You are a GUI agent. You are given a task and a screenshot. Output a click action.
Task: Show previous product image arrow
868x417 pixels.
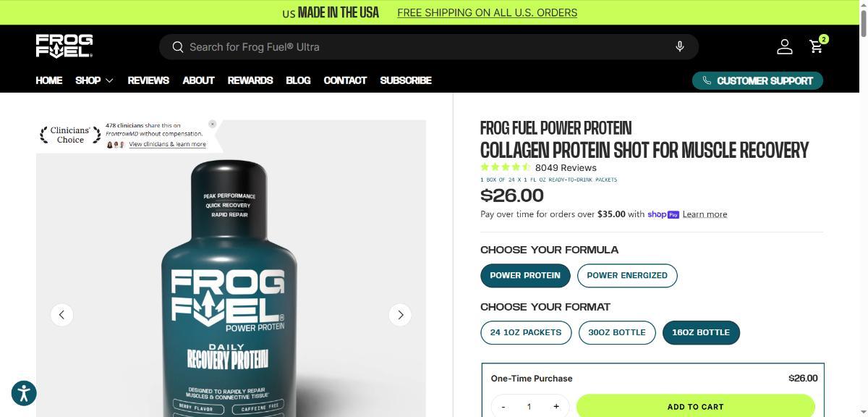click(61, 314)
